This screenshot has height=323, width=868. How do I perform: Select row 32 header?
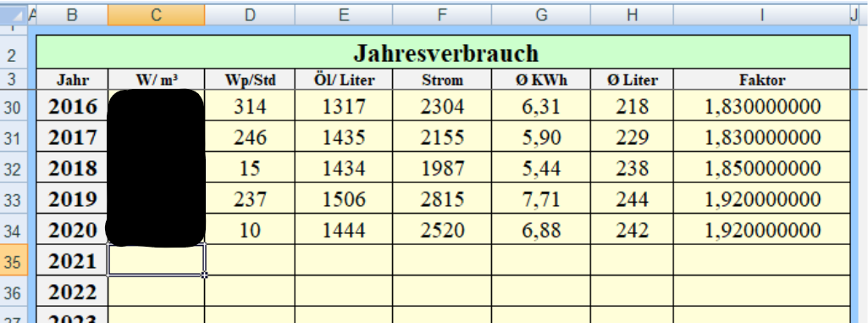14,168
